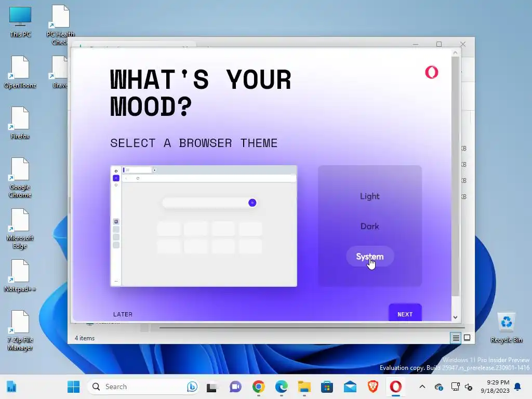532x399 pixels.
Task: Select the OpenToonz desktop shortcut
Action: 20,72
